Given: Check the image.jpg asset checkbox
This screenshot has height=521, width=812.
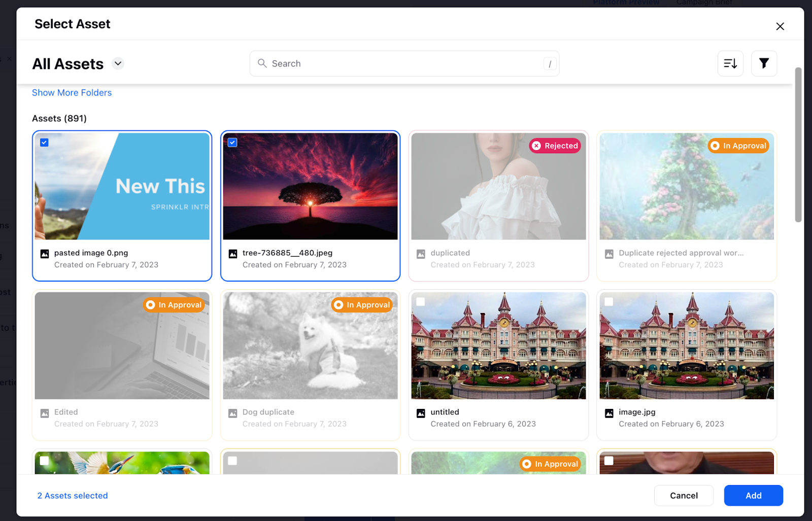Looking at the screenshot, I should (609, 302).
